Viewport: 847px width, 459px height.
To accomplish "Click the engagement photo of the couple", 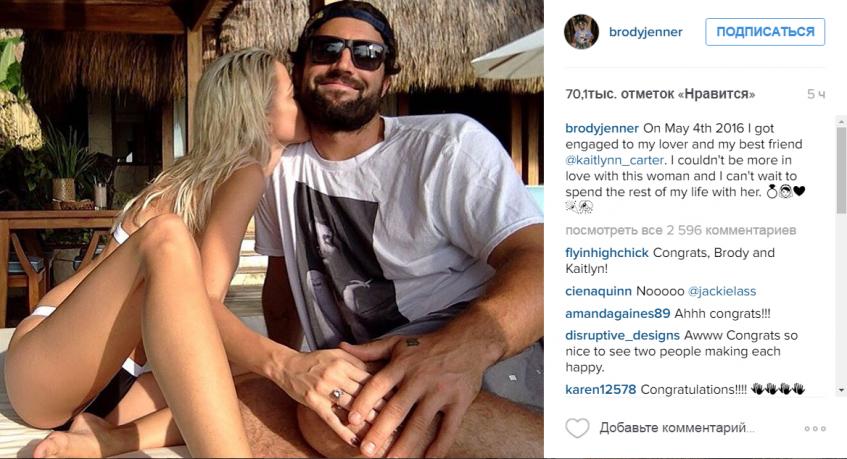I will [272, 230].
